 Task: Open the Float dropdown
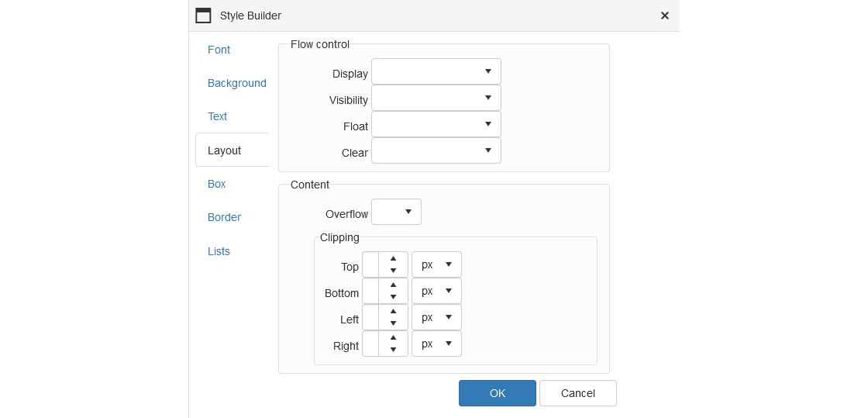(436, 124)
